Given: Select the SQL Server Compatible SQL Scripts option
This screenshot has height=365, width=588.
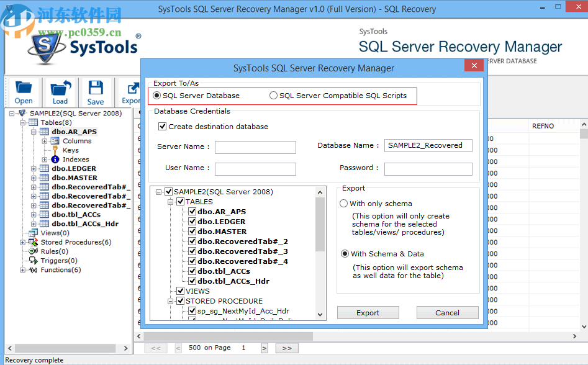Looking at the screenshot, I should [273, 95].
